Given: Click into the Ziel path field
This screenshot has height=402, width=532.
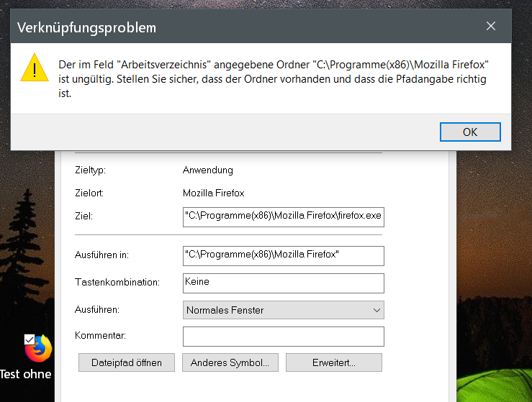Looking at the screenshot, I should [284, 217].
